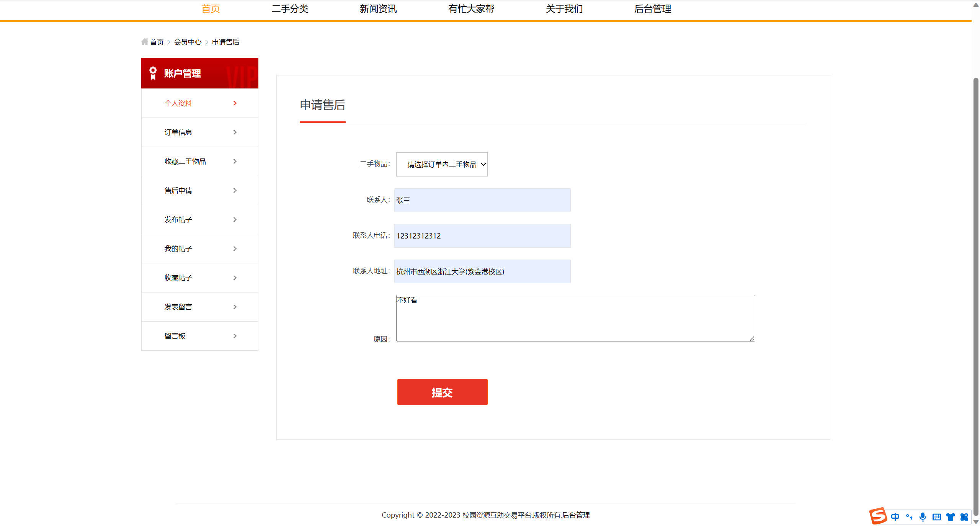Open 后台管理 from the top navigation
Screen dimensions: 980x526
[x=652, y=8]
